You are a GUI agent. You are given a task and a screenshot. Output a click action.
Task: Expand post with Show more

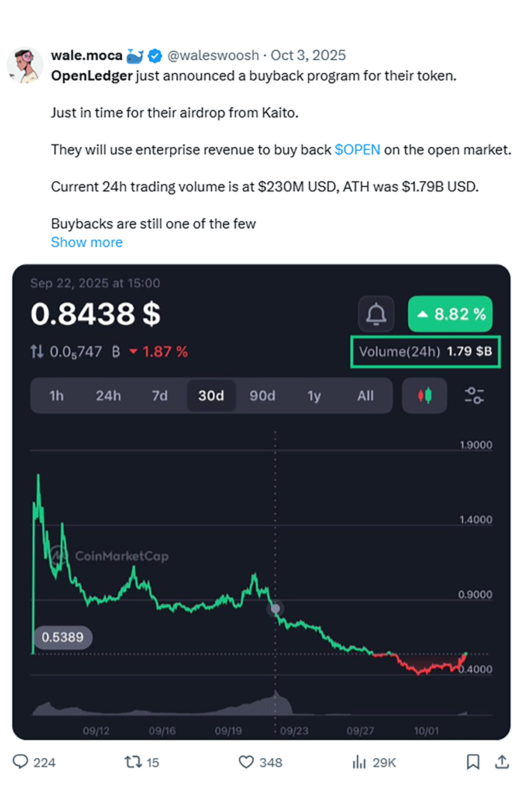[87, 242]
